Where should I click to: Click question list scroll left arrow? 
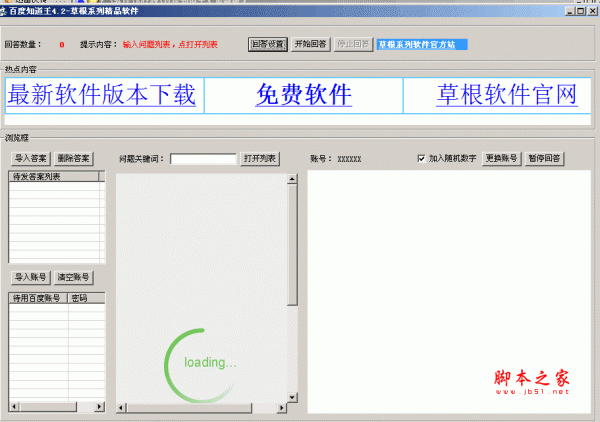point(121,408)
